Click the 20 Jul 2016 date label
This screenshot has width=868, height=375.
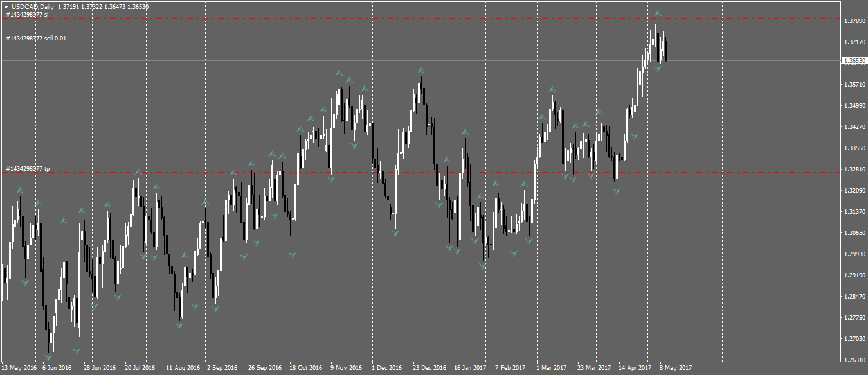click(x=140, y=369)
